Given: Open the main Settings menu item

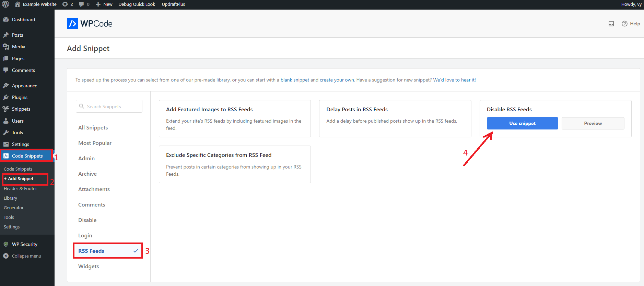Looking at the screenshot, I should [27, 144].
